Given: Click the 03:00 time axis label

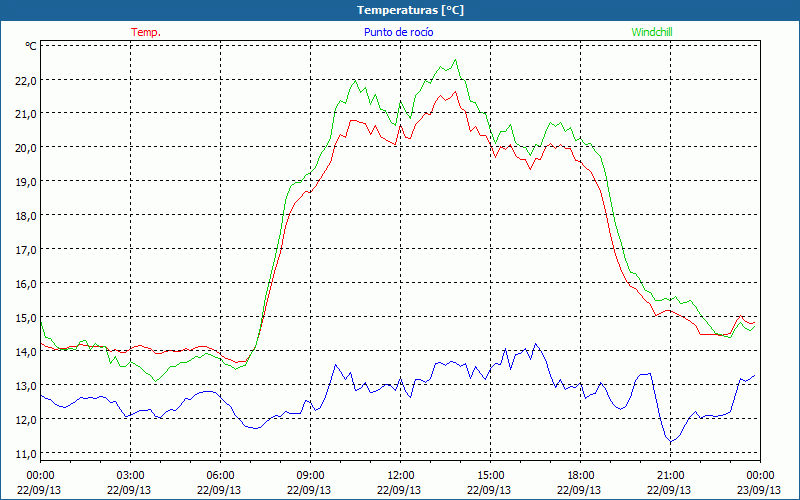Looking at the screenshot, I should [x=130, y=476].
